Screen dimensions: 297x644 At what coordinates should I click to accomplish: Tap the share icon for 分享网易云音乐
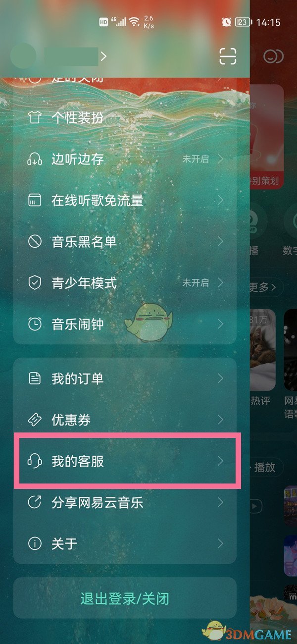[35, 502]
